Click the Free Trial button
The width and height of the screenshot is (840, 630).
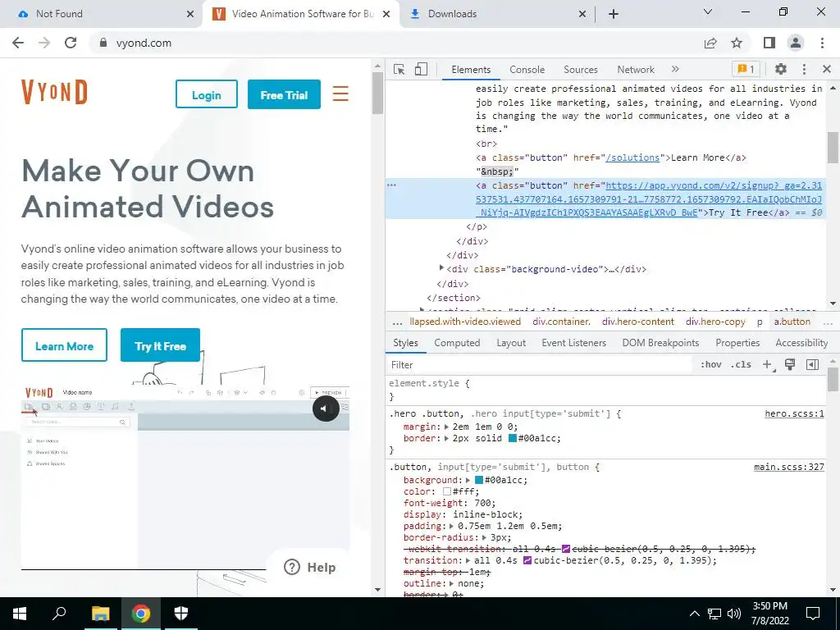click(284, 94)
